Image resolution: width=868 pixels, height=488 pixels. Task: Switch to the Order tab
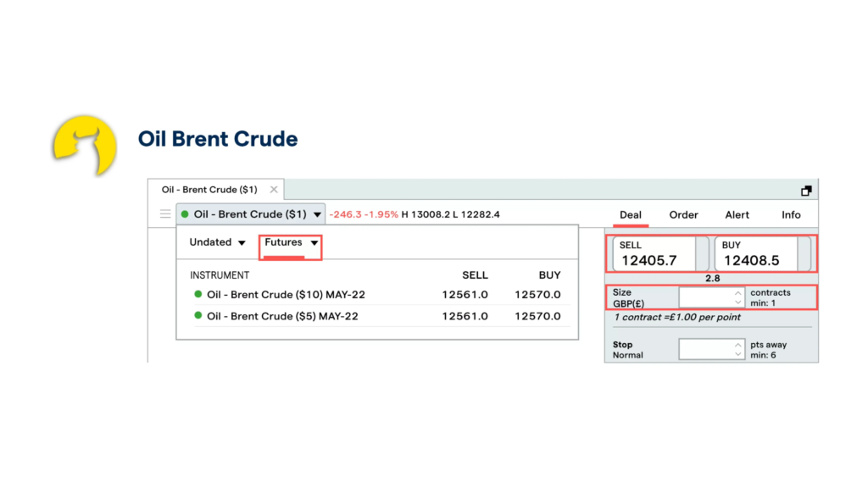(x=683, y=215)
